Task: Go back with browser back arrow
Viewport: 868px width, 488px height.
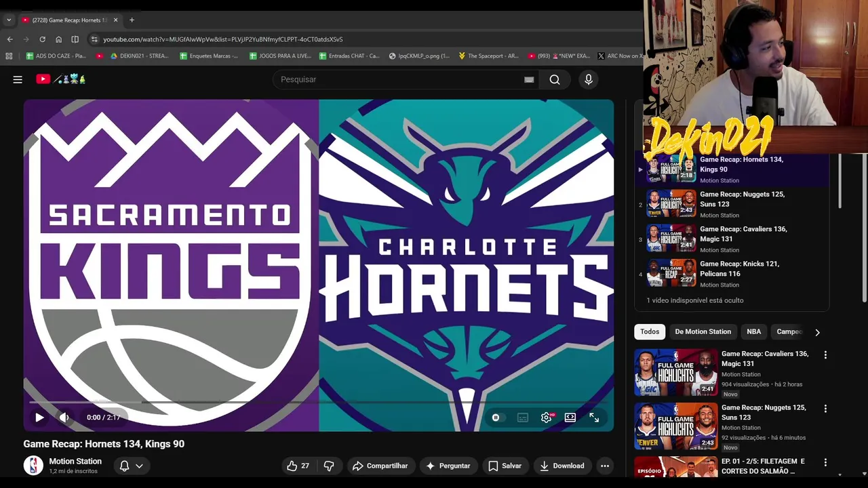Action: [9, 39]
